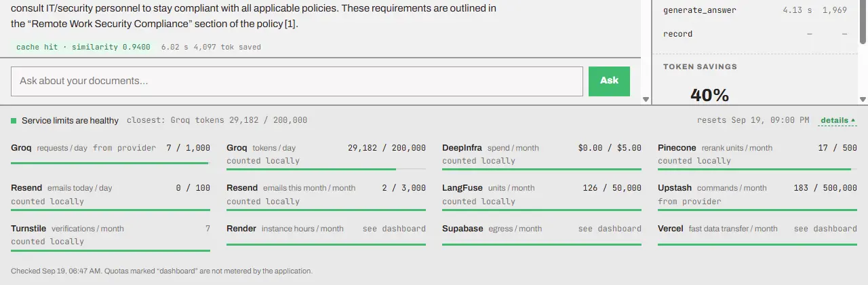Image resolution: width=868 pixels, height=285 pixels.
Task: Click Supabase 'see dashboard' text
Action: (610, 229)
